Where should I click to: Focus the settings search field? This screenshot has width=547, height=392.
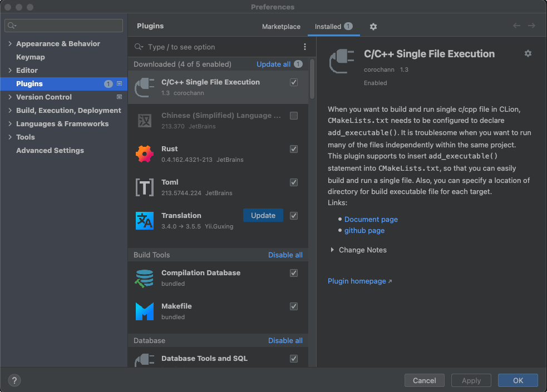point(64,26)
